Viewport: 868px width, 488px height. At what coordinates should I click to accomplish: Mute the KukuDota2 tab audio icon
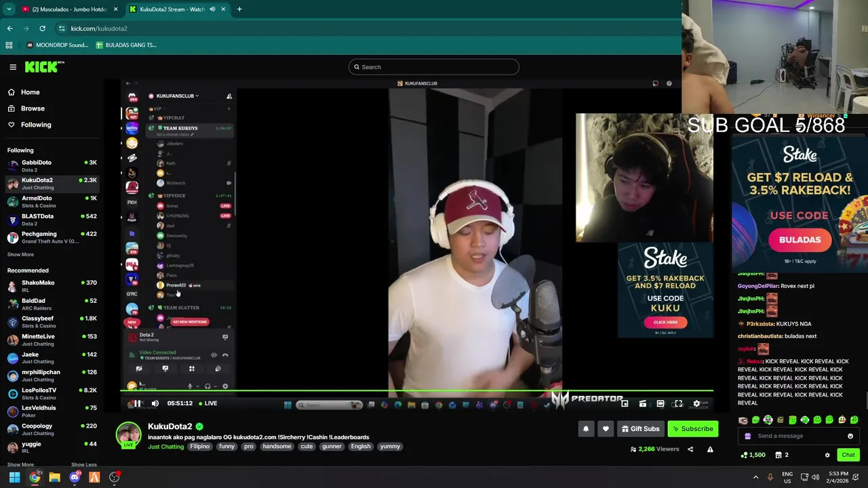click(212, 9)
